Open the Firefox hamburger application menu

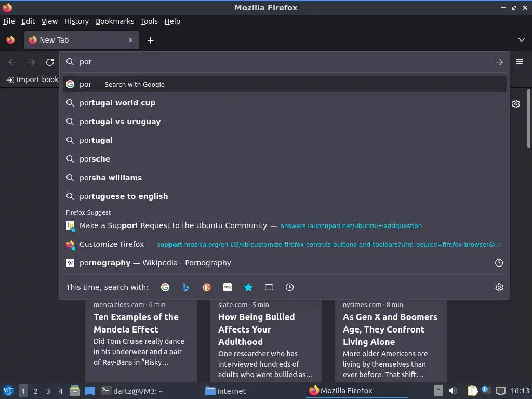click(520, 62)
